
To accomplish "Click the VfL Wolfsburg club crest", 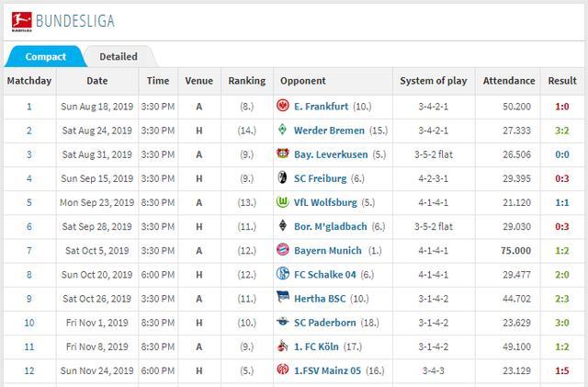I will (x=283, y=202).
